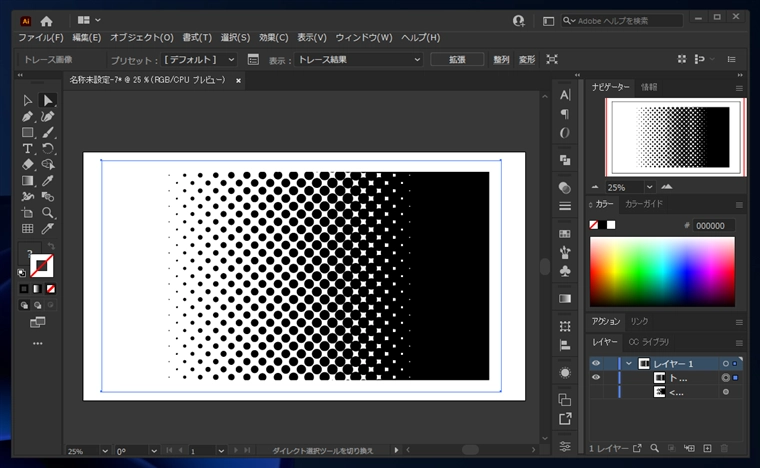Open the artboard number dropdown
The image size is (760, 468).
click(x=221, y=451)
